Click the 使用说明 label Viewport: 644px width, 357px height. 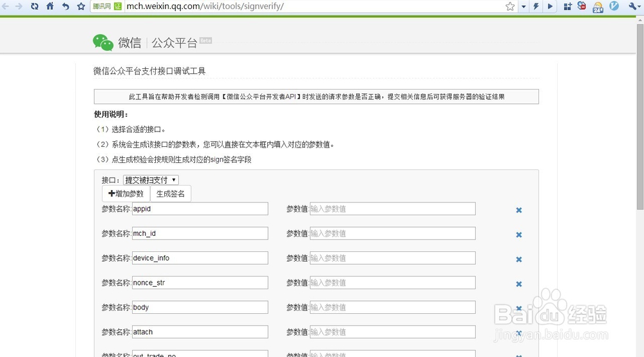click(111, 114)
